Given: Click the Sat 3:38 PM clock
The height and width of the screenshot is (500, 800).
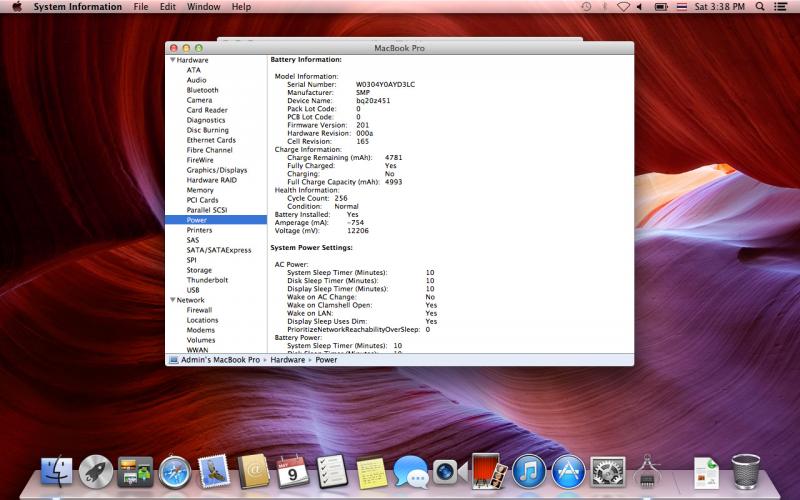Looking at the screenshot, I should (x=720, y=7).
